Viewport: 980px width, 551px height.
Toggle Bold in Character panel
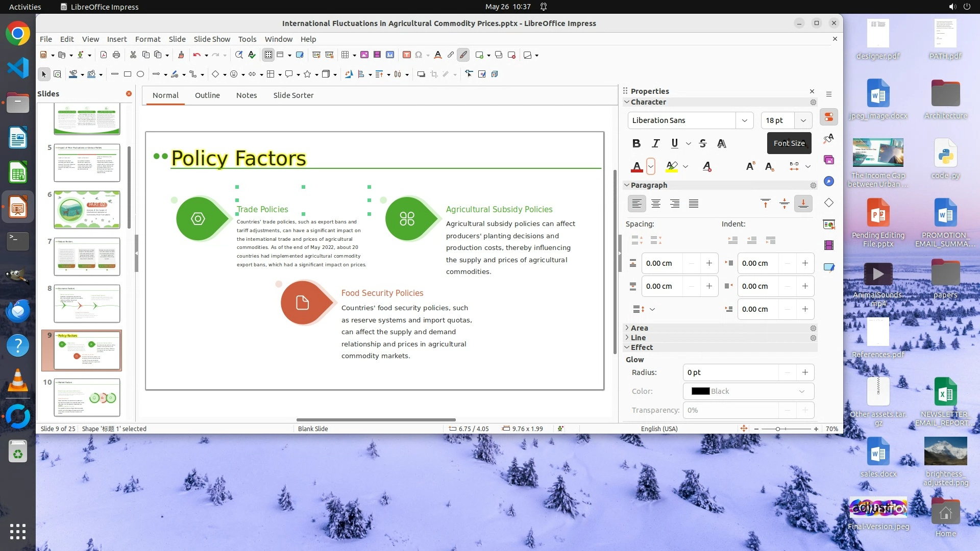click(636, 144)
